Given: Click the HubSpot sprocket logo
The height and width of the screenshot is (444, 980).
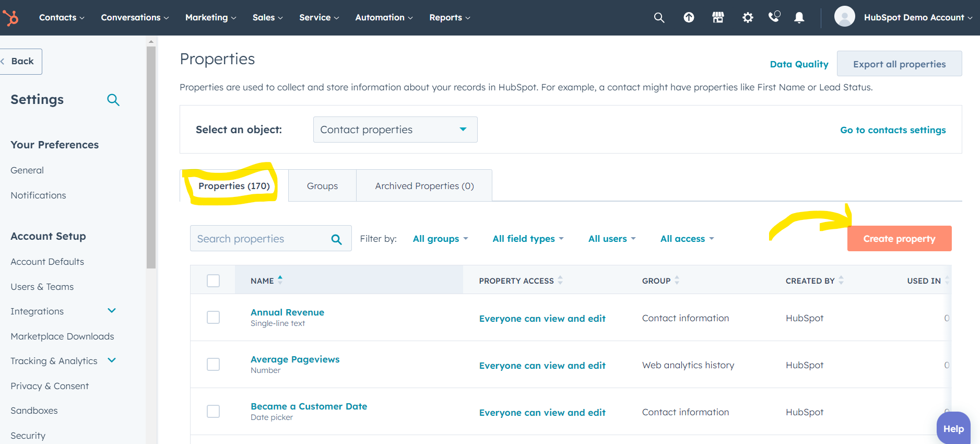Looking at the screenshot, I should click(x=10, y=18).
